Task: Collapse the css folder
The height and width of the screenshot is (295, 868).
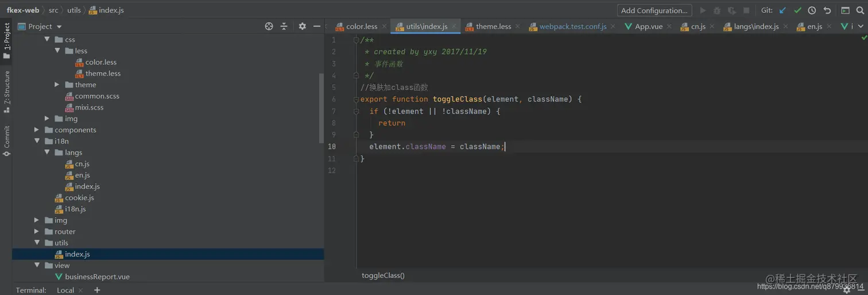Action: pos(47,40)
